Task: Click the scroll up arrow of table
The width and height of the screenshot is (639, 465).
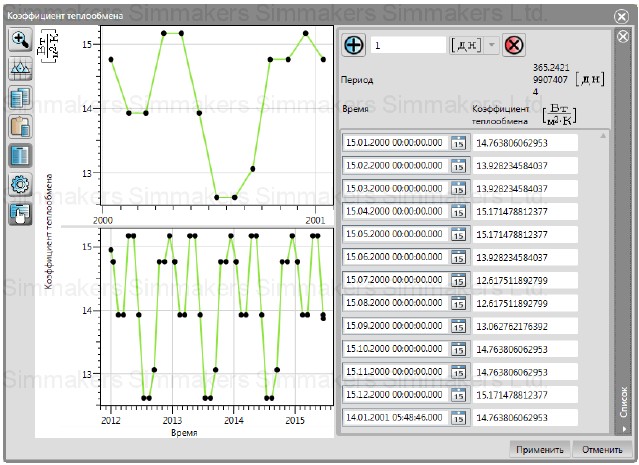Action: 603,136
